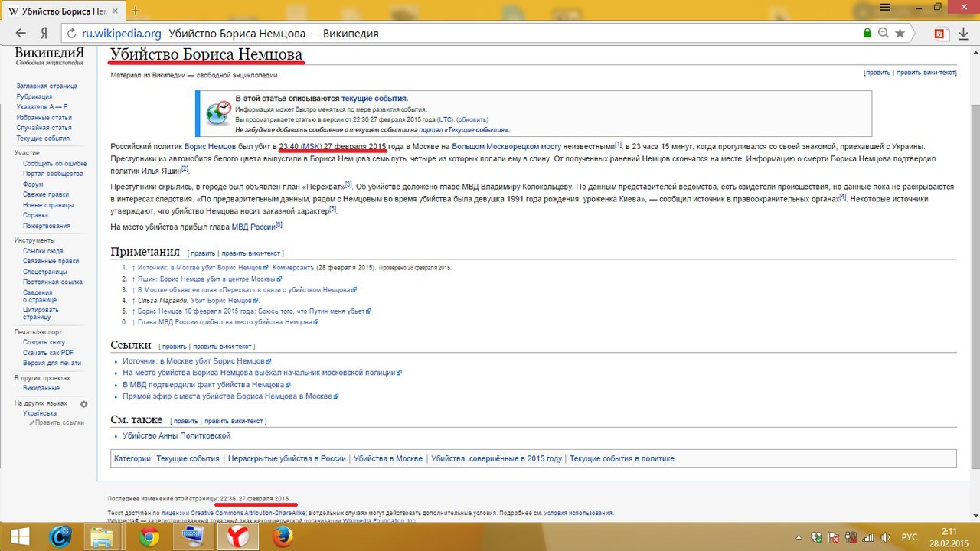Click the green lock security icon
Image resolution: width=980 pixels, height=551 pixels.
pyautogui.click(x=867, y=34)
